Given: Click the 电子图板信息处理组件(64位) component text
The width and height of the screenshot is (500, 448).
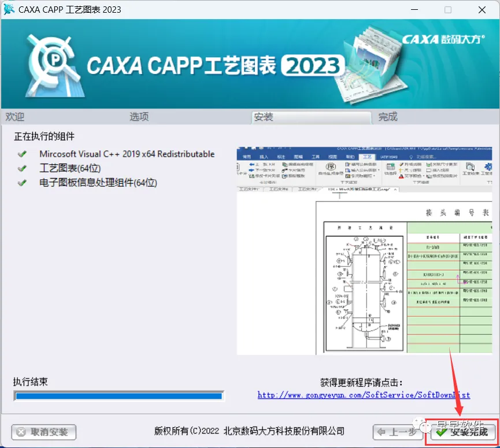Looking at the screenshot, I should pyautogui.click(x=98, y=183).
